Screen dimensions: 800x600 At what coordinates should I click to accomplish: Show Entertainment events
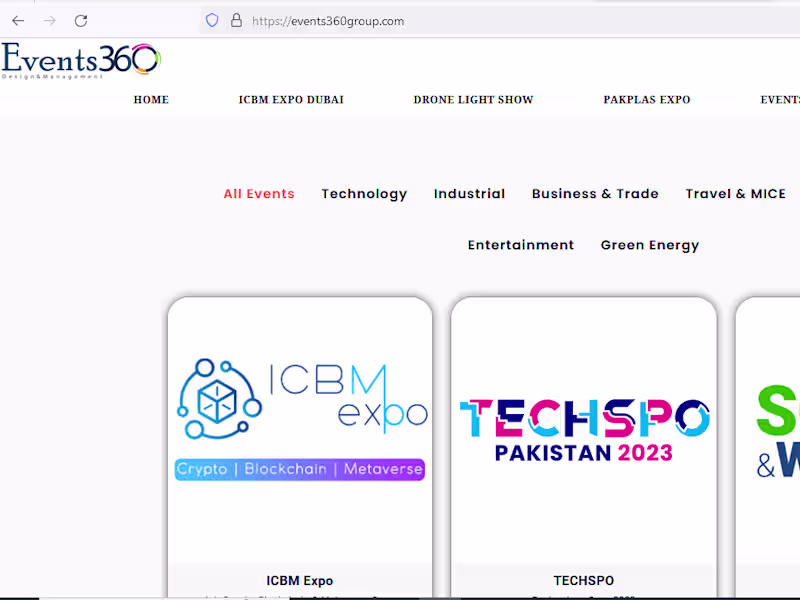pos(521,245)
